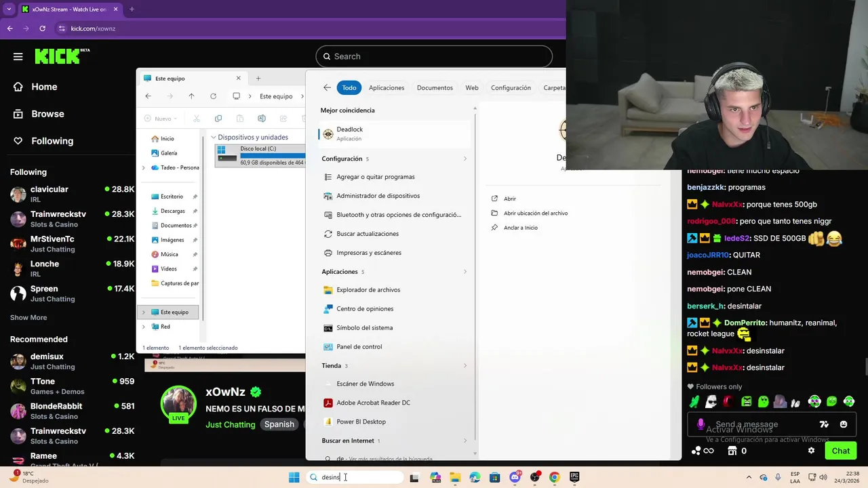Open clavicular's channel in Following list
This screenshot has height=488, width=868.
[x=72, y=194]
